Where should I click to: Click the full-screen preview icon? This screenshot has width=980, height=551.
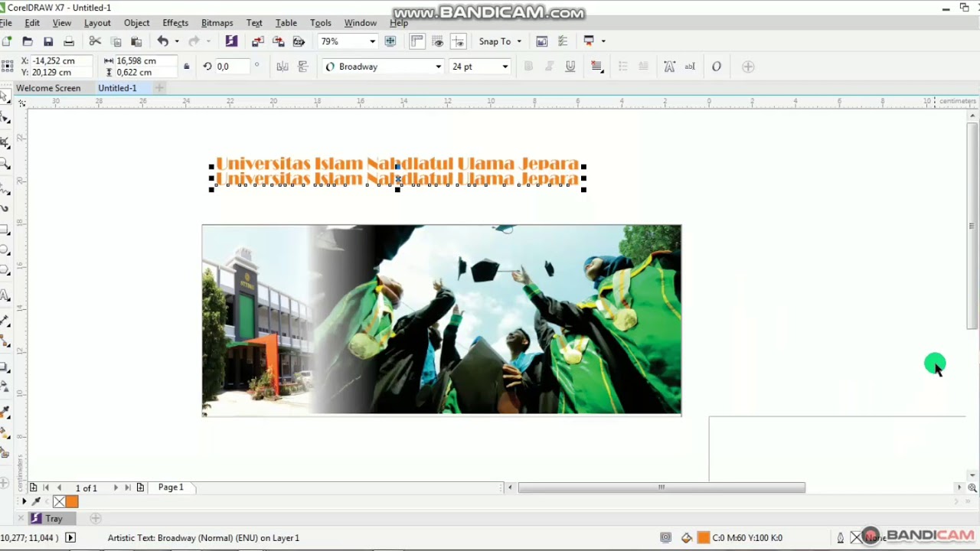390,41
